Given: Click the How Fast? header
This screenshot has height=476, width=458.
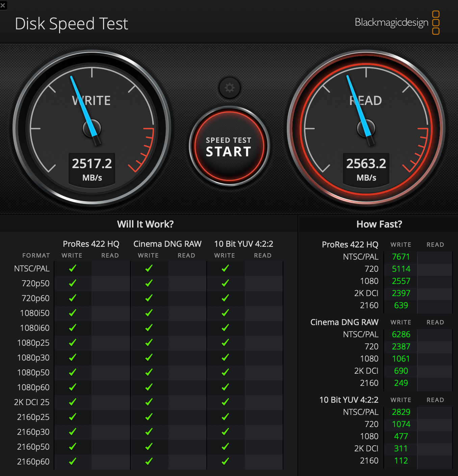Looking at the screenshot, I should coord(379,224).
